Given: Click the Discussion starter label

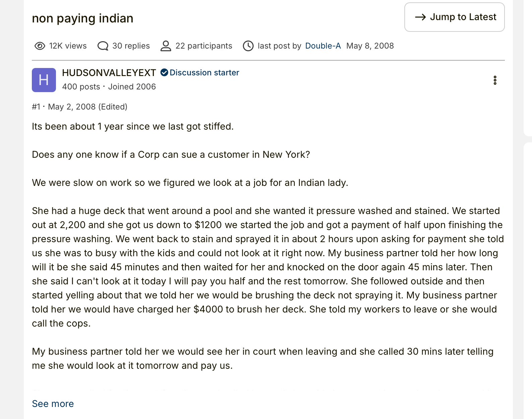Looking at the screenshot, I should 204,73.
